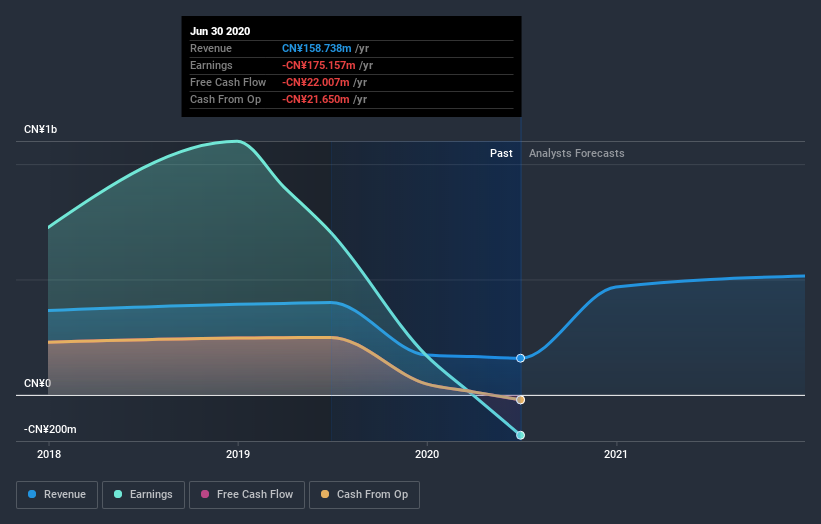Toggle the Cash From Op legend button
This screenshot has width=821, height=524.
pyautogui.click(x=364, y=495)
